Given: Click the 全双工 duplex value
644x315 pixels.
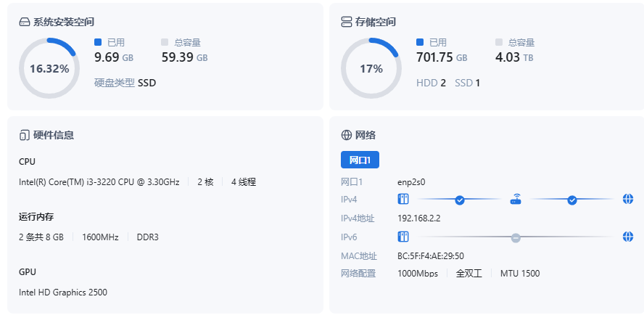Looking at the screenshot, I should [x=469, y=274].
